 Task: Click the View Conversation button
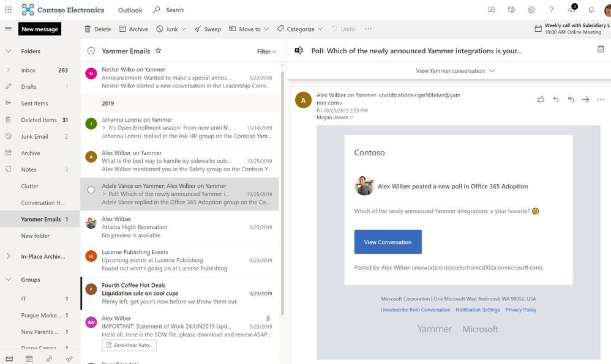(x=388, y=242)
